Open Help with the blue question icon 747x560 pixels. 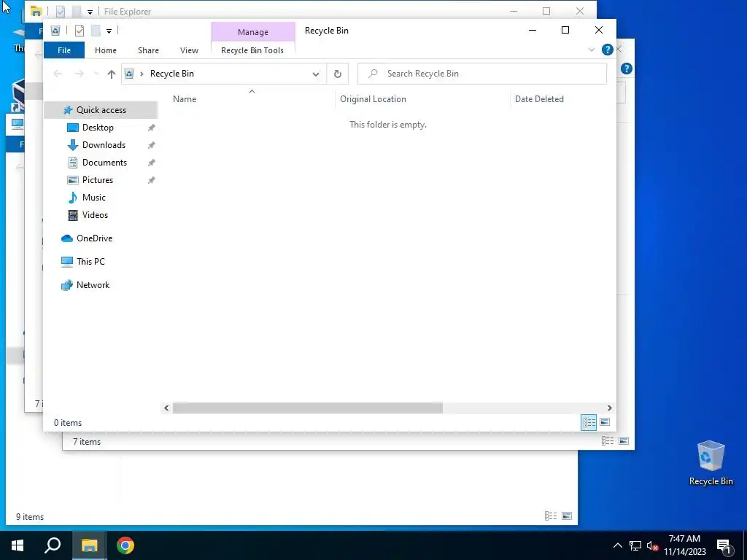coord(608,50)
